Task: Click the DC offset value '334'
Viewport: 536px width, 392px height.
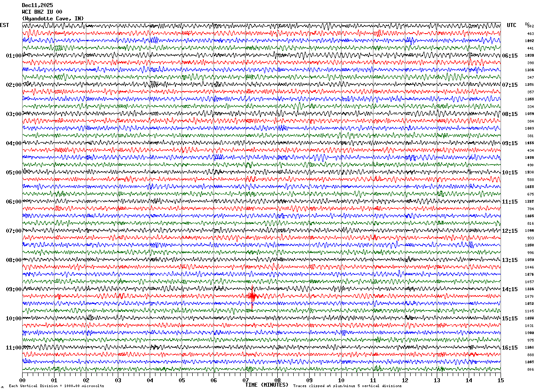Action: tap(530, 107)
